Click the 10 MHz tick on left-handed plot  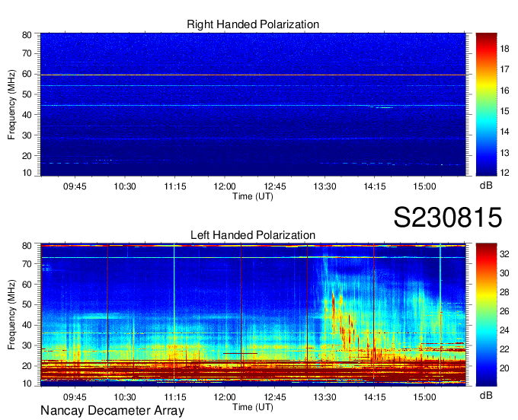pyautogui.click(x=27, y=383)
